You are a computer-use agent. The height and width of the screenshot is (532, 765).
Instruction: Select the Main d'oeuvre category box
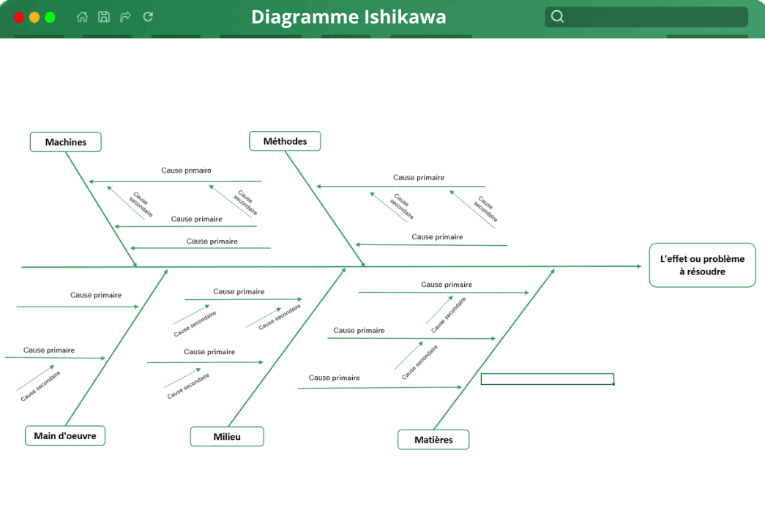coord(65,435)
